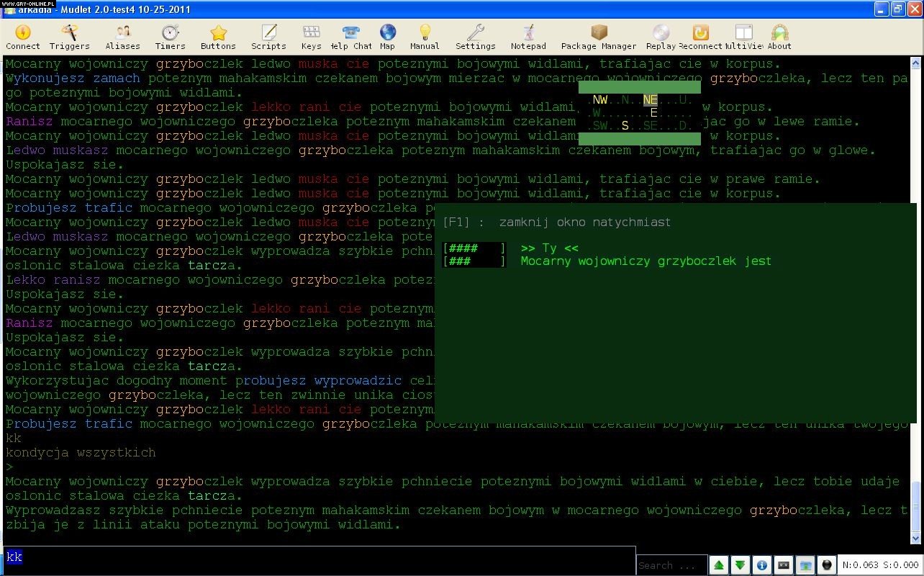Open the Keys bindings editor

[311, 37]
